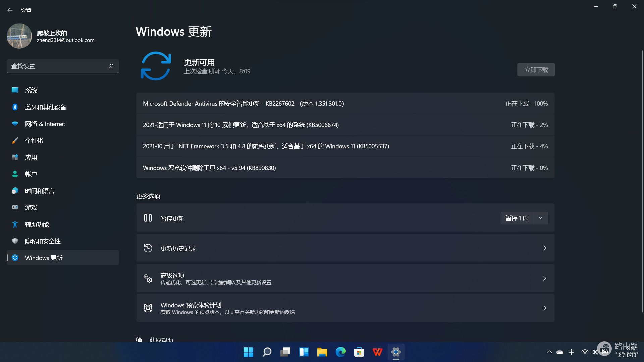Click the user profile avatar picture
Image resolution: width=644 pixels, height=362 pixels.
(19, 36)
